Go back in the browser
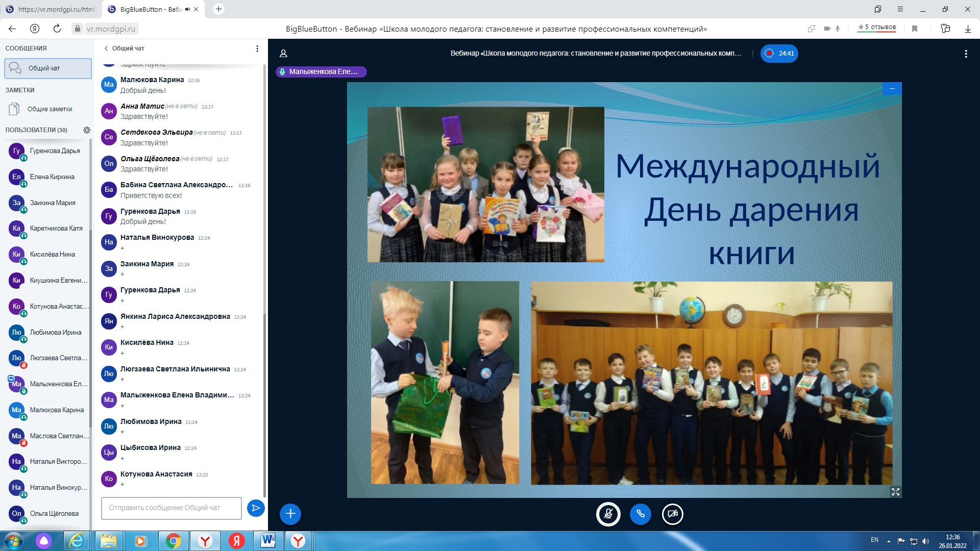Screen dimensions: 980x551 click(x=12, y=29)
